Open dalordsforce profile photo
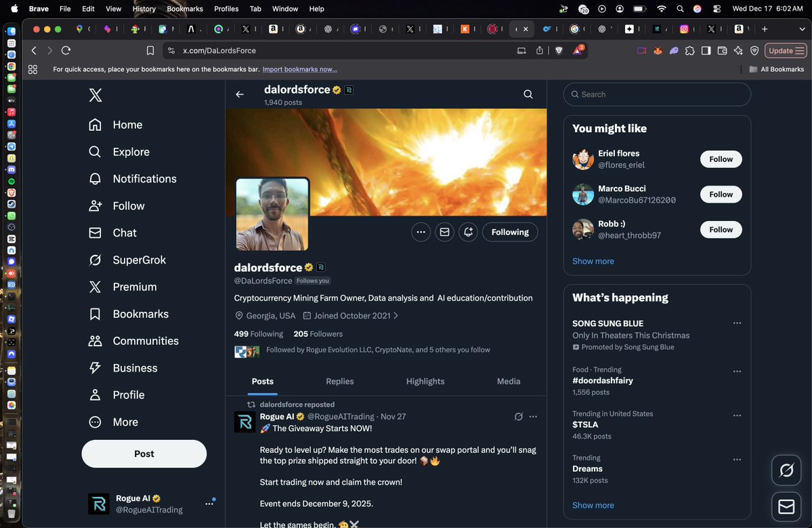 tap(272, 214)
